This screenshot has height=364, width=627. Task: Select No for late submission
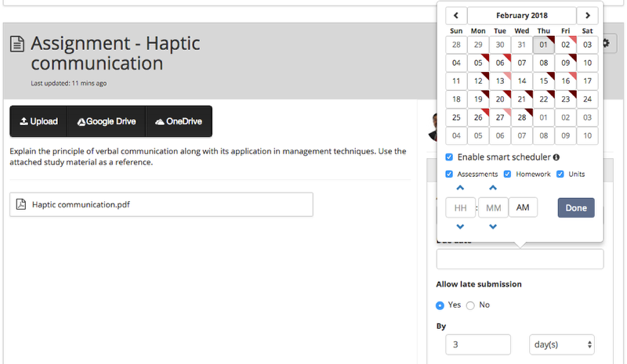coord(470,305)
